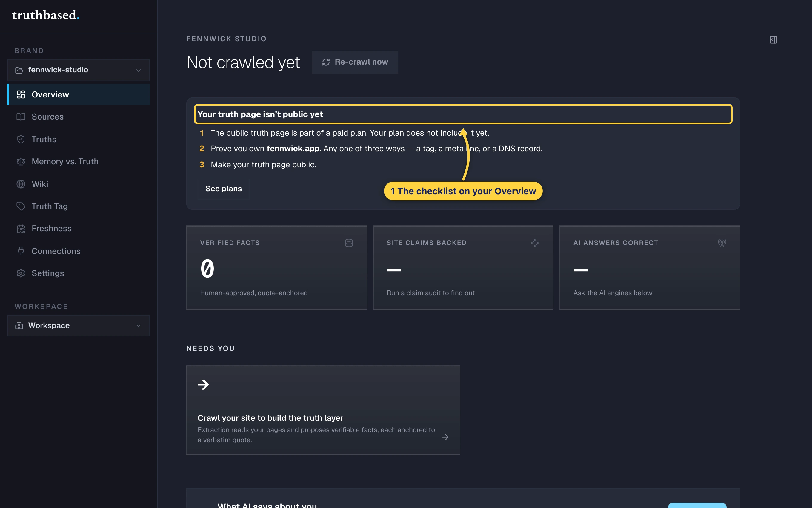Click the broadcast icon on AI Answers Correct card
This screenshot has height=508, width=812.
tap(722, 243)
